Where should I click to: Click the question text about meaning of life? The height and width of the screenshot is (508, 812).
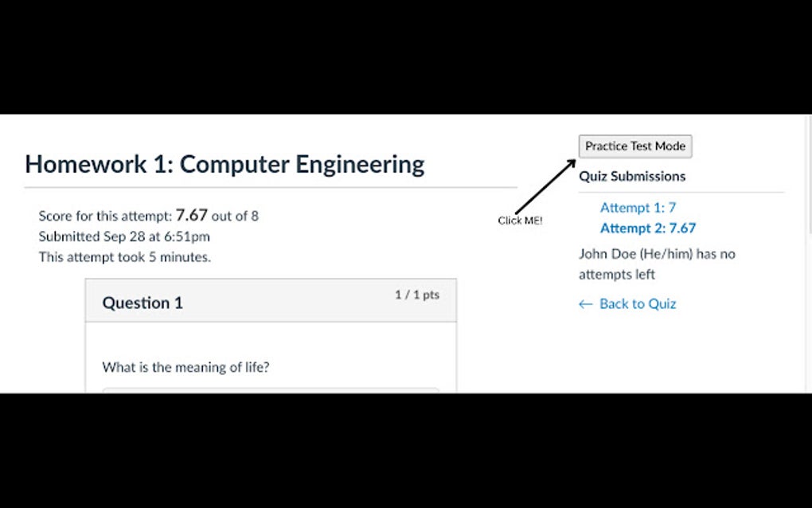[185, 367]
